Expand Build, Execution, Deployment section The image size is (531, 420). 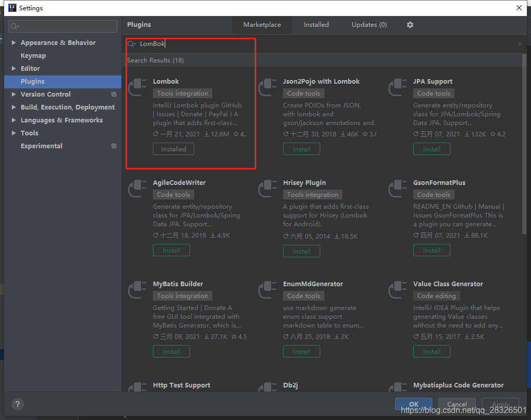[x=14, y=107]
